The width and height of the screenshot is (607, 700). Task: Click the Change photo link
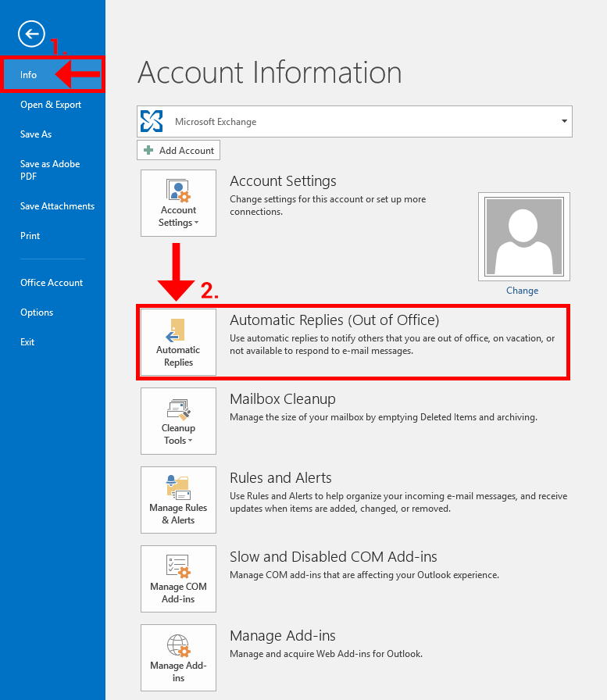522,291
